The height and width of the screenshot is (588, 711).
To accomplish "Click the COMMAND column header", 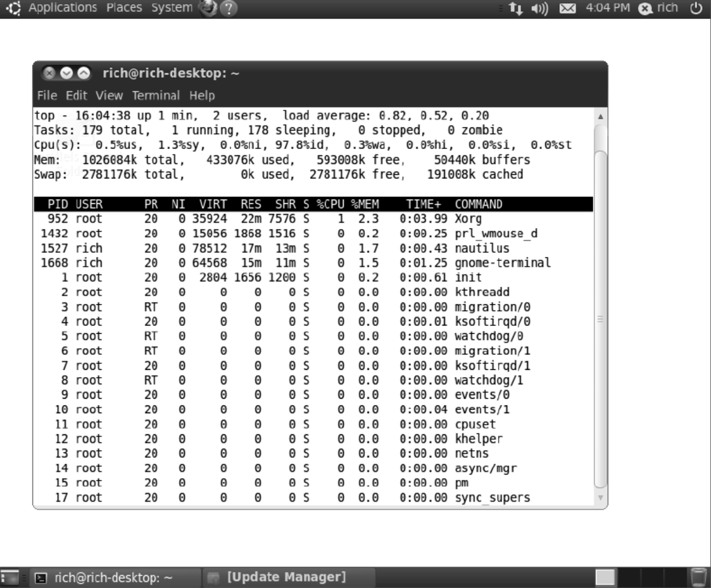I will (478, 204).
